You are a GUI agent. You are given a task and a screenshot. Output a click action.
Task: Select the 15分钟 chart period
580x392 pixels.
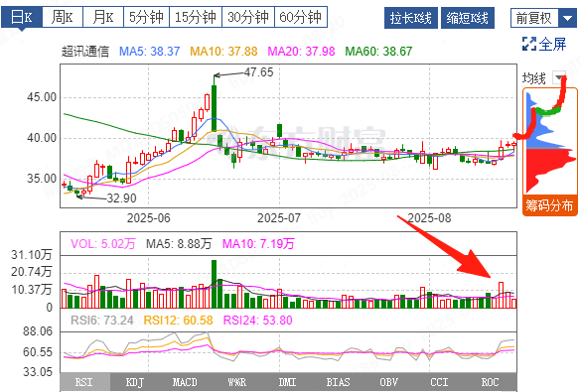pos(196,17)
